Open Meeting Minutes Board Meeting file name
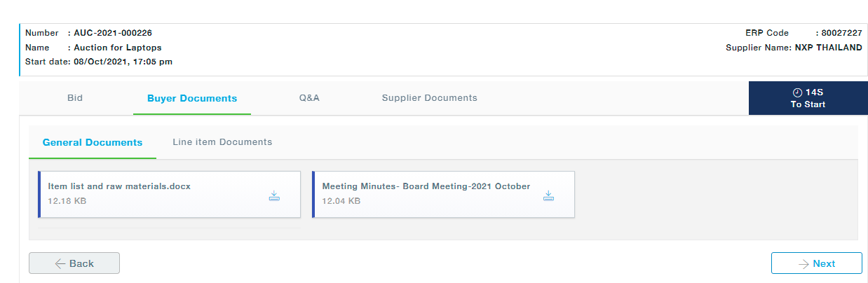Screen dimensions: 868x283 pyautogui.click(x=426, y=186)
